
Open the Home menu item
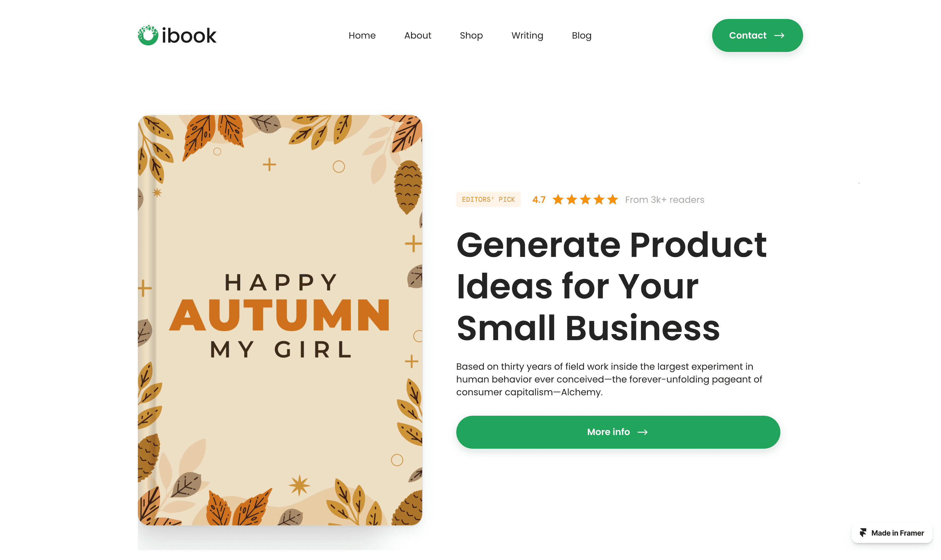click(x=362, y=35)
